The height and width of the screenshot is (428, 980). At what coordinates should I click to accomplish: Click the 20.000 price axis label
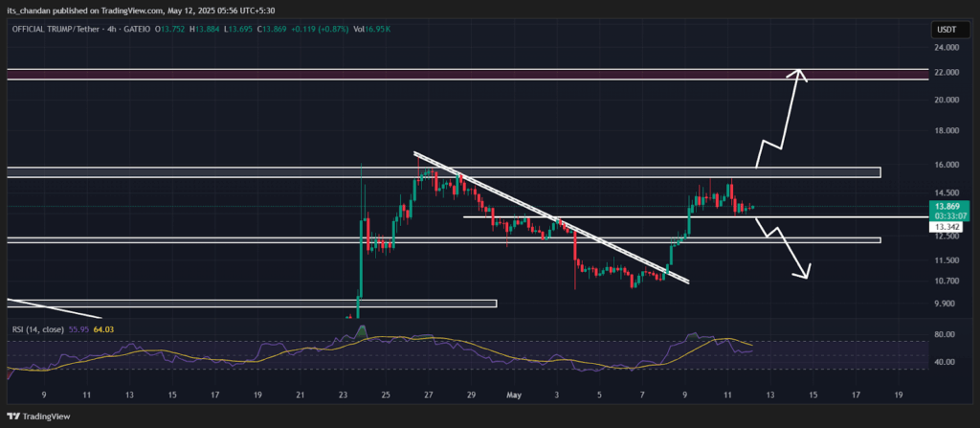[947, 101]
